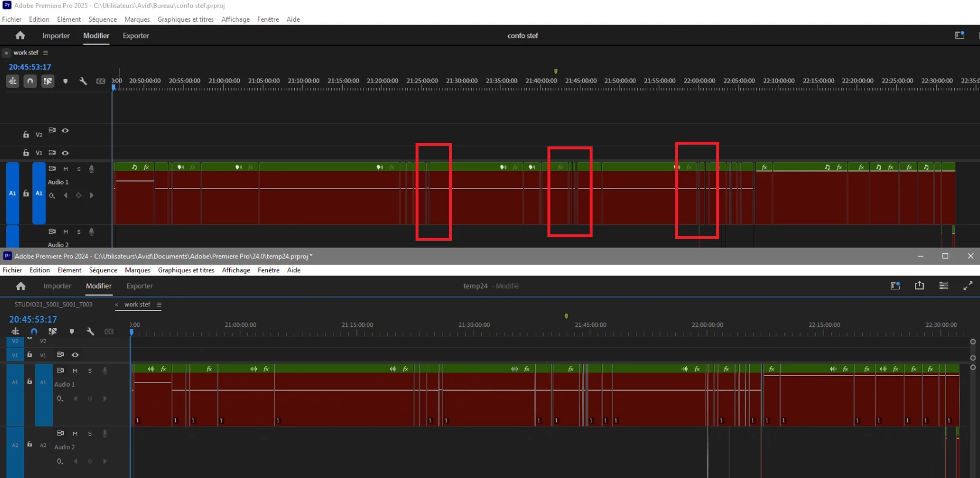Solo Audio 1 track in Premiere 2025
The height and width of the screenshot is (478, 980).
click(79, 169)
